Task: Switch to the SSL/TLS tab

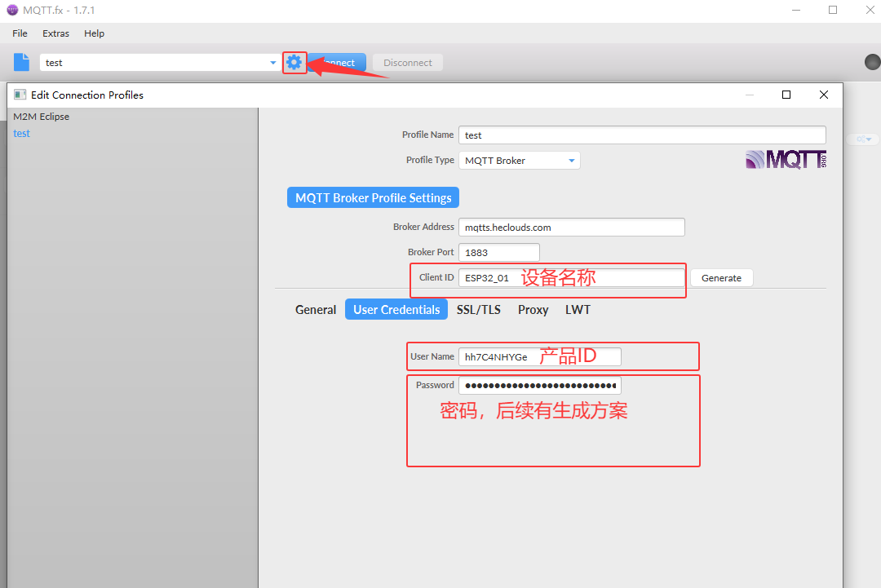Action: (x=478, y=309)
